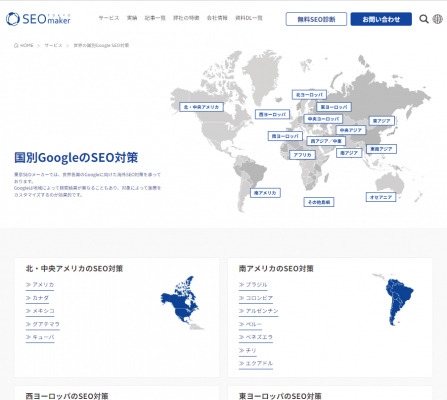Click the blue North America map thumbnail
Viewport: 447px width, 400px height.
click(x=182, y=302)
